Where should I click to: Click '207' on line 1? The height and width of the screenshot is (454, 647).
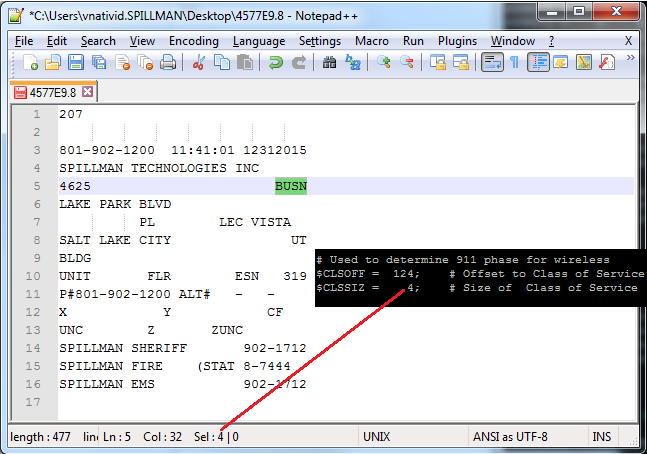[x=71, y=114]
